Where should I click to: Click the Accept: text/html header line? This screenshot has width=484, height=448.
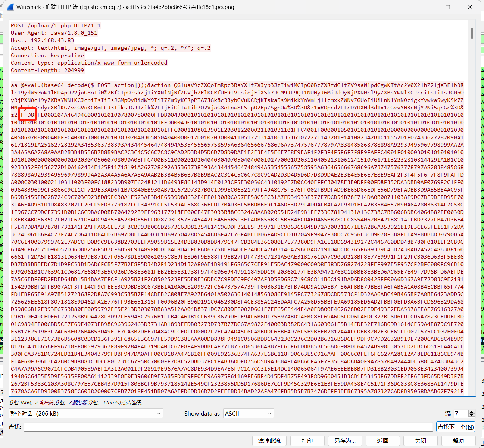(110, 48)
